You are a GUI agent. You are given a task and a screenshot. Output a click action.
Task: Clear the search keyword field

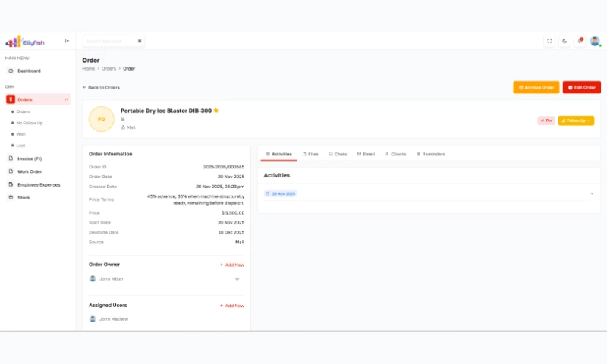[x=140, y=41]
